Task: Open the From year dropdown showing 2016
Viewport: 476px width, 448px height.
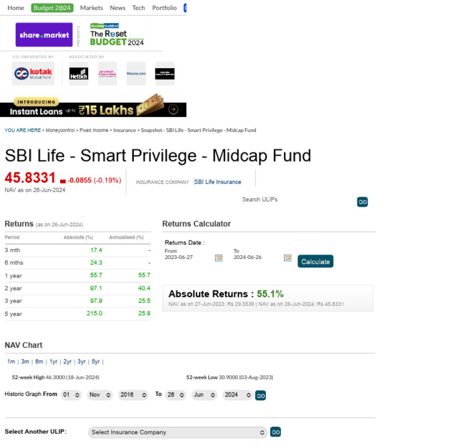Action: click(133, 395)
